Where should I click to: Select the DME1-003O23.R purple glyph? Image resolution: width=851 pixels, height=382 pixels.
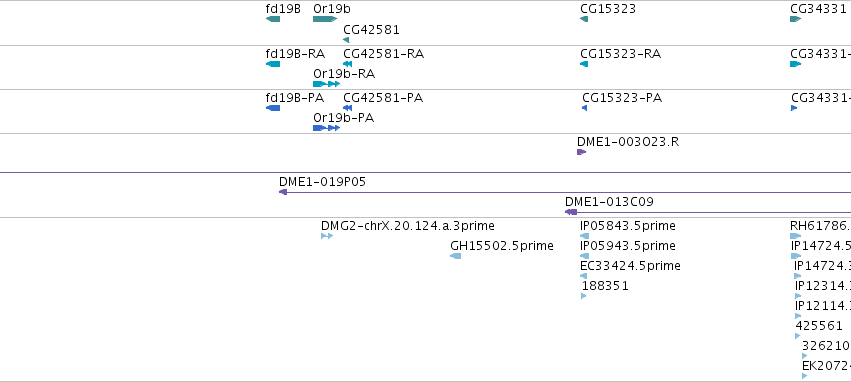(581, 152)
